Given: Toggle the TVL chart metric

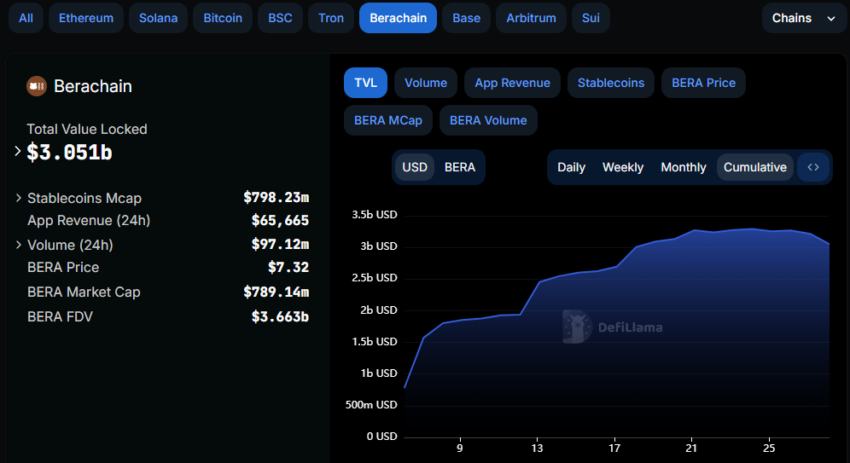Looking at the screenshot, I should [365, 83].
